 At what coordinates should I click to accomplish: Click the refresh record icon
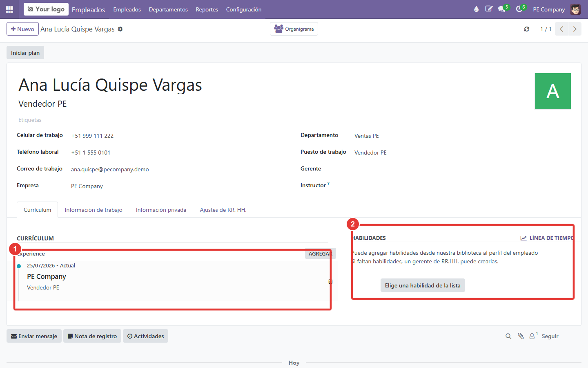pos(527,29)
